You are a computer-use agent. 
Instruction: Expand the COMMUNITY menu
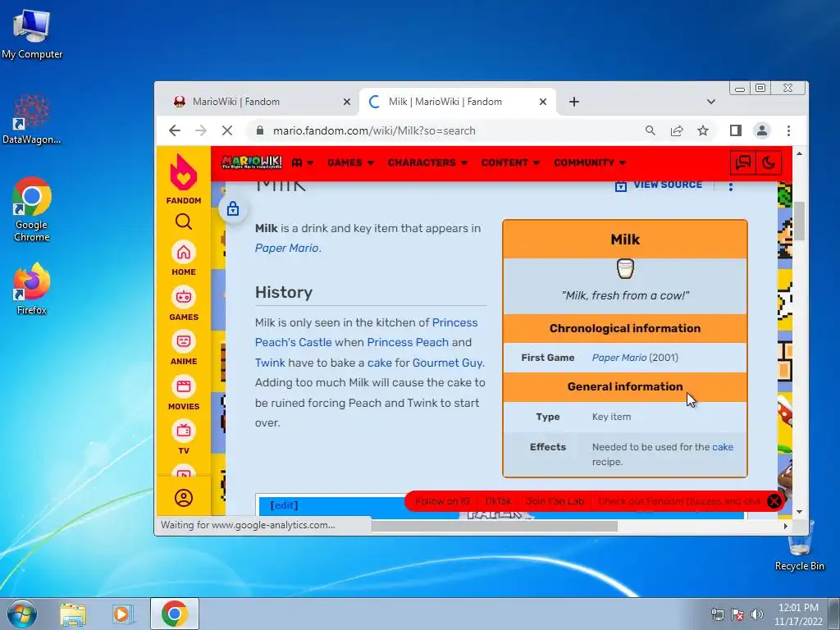tap(590, 162)
